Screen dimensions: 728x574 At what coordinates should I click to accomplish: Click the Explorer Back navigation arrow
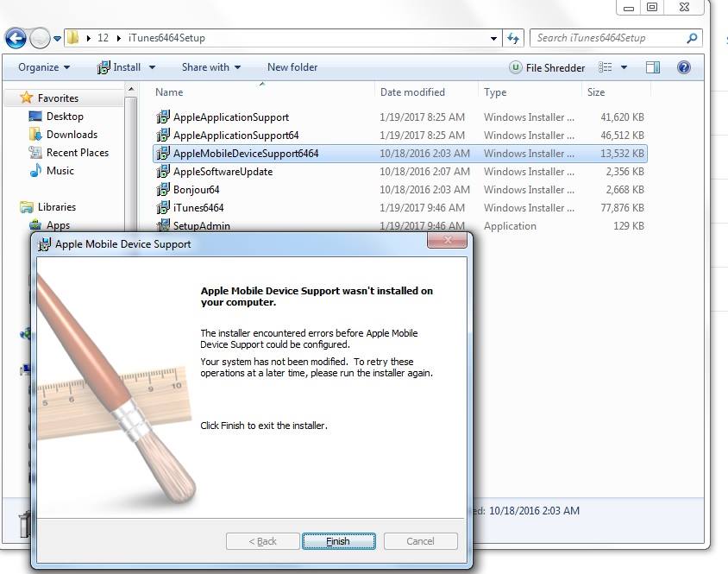pos(16,38)
